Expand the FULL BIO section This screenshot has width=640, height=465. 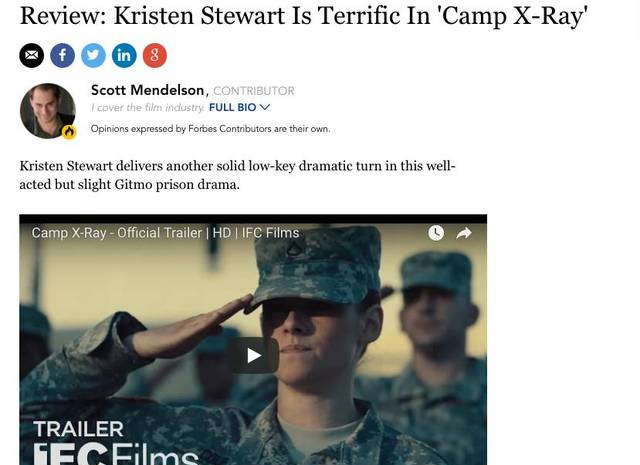pyautogui.click(x=240, y=107)
